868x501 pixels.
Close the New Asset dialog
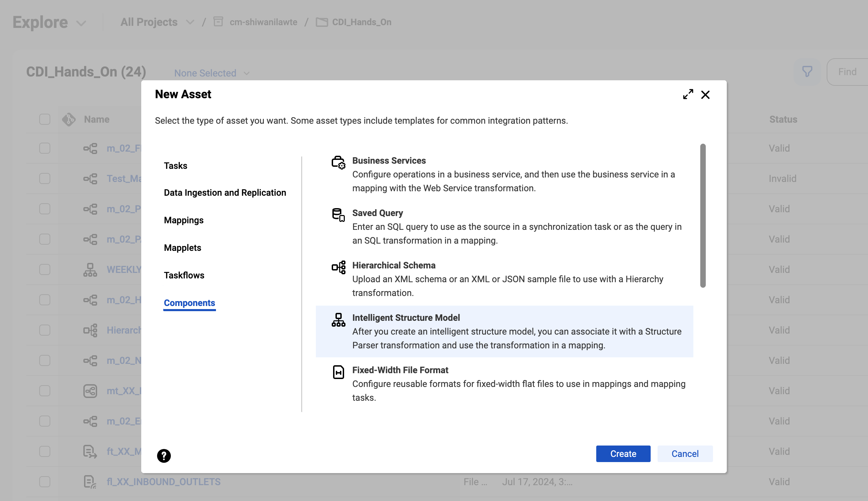[x=705, y=94]
